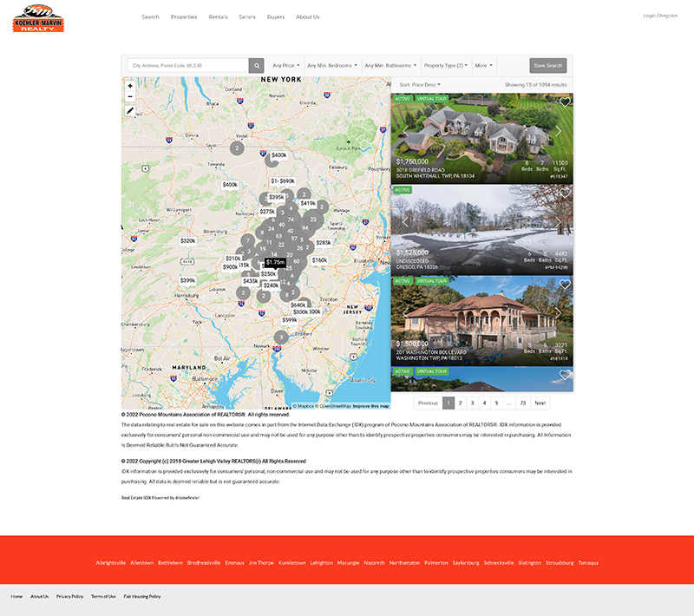Click the Save Search button
This screenshot has width=694, height=616.
[x=547, y=65]
